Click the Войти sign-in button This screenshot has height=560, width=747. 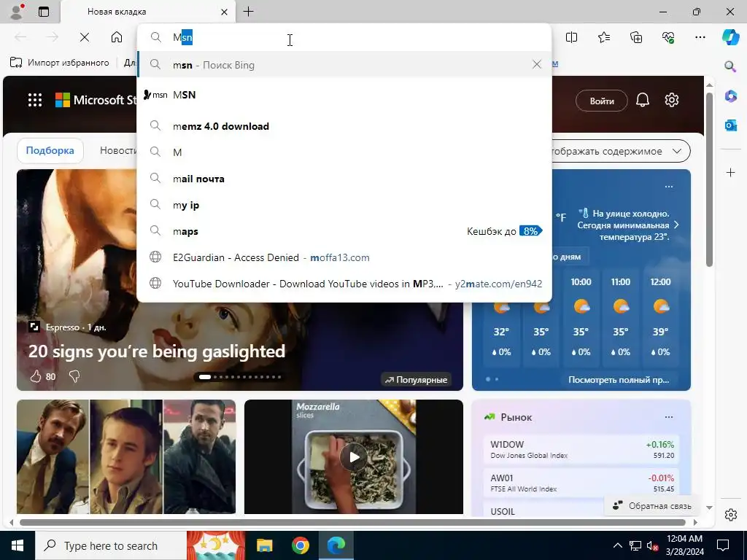pyautogui.click(x=602, y=101)
